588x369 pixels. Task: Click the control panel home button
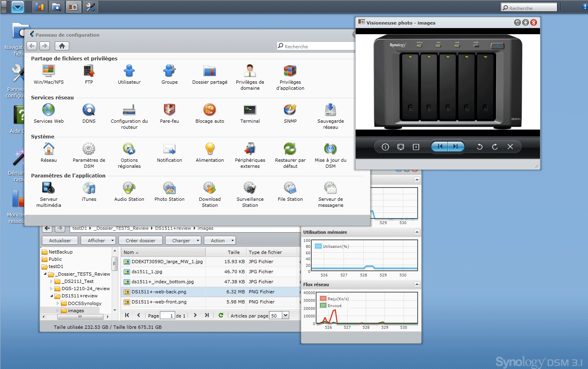(62, 46)
